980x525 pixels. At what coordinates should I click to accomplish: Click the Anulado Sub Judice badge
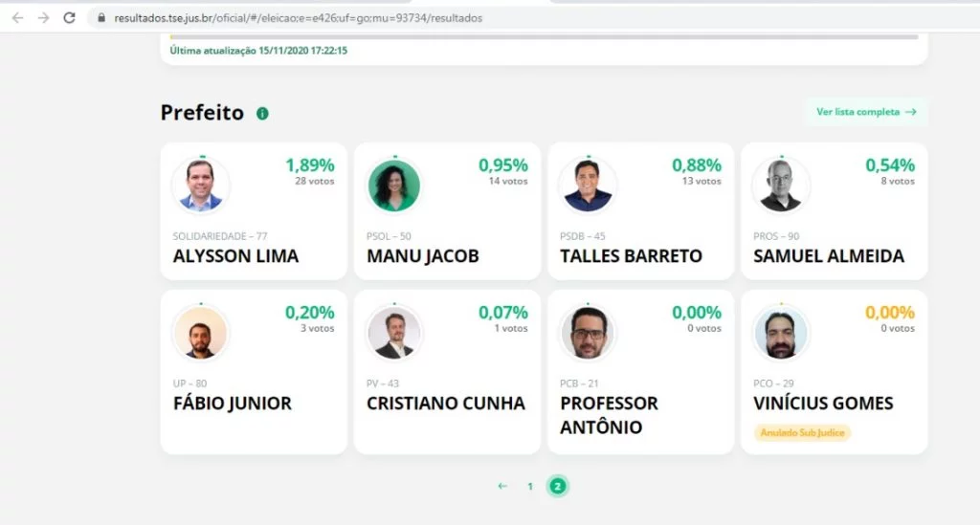tap(803, 432)
